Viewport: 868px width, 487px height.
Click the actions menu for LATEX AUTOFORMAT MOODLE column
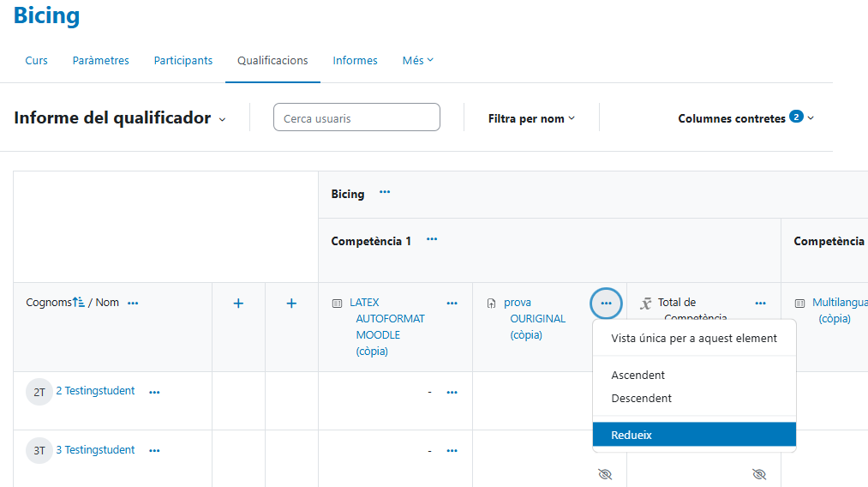[452, 304]
